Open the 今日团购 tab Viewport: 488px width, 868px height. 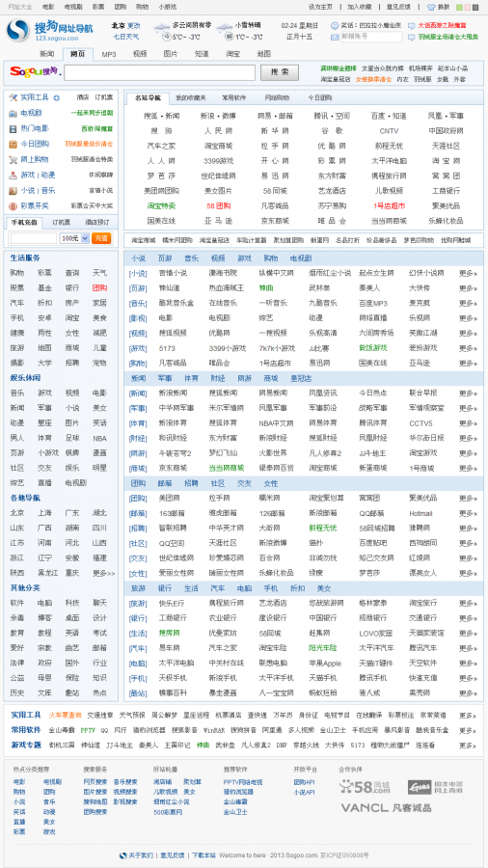point(320,97)
